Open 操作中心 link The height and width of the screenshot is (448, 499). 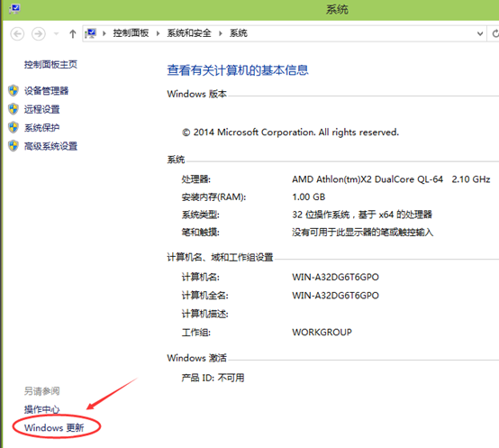tap(42, 409)
